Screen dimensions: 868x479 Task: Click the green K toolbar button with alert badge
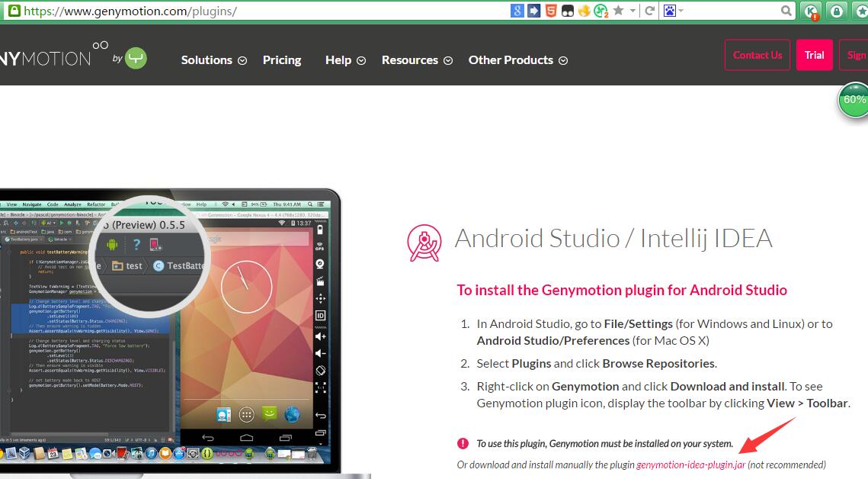pos(812,11)
